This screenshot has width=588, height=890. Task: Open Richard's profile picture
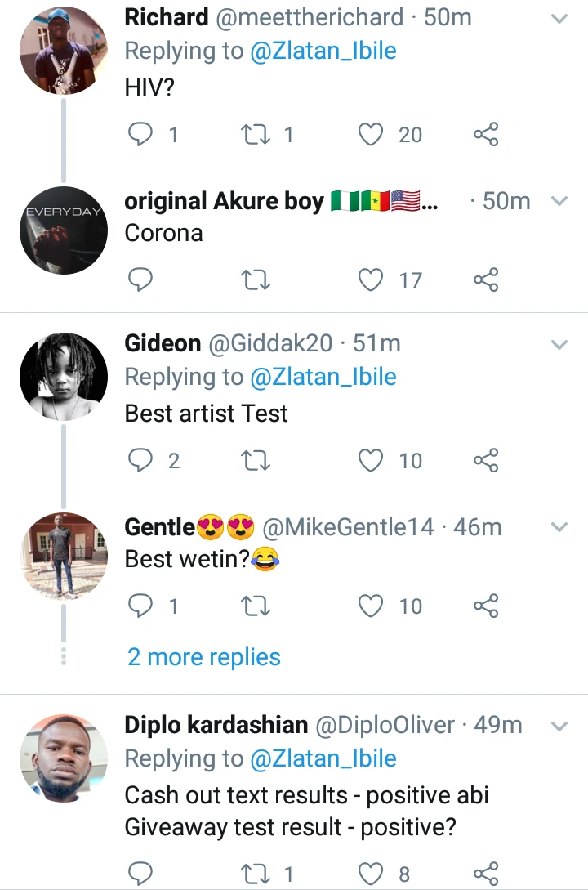tap(64, 51)
